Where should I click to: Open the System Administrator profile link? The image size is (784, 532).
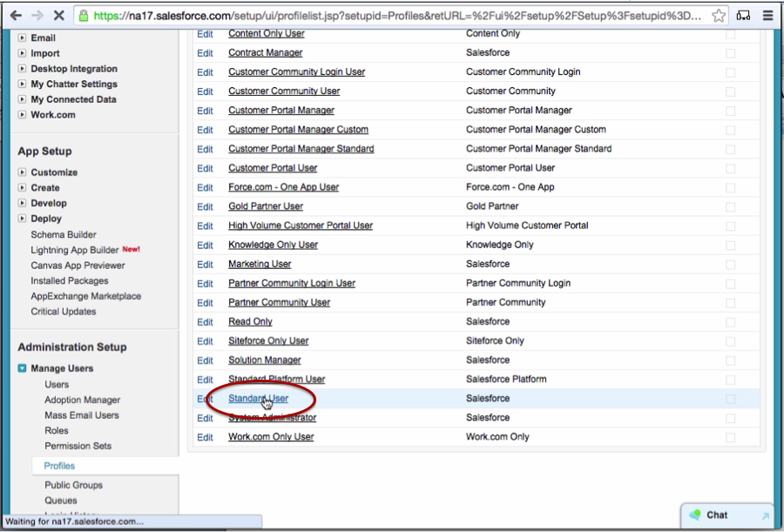(x=272, y=417)
